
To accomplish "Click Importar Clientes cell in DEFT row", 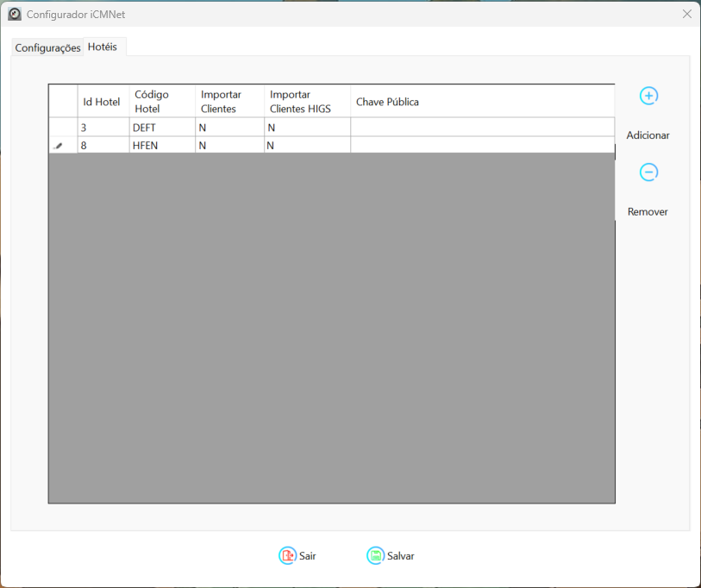I will point(230,128).
